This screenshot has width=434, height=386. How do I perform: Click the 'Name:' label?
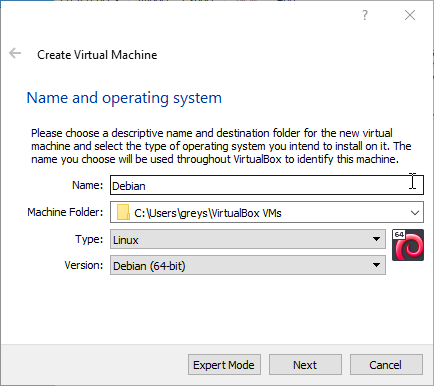pyautogui.click(x=88, y=185)
